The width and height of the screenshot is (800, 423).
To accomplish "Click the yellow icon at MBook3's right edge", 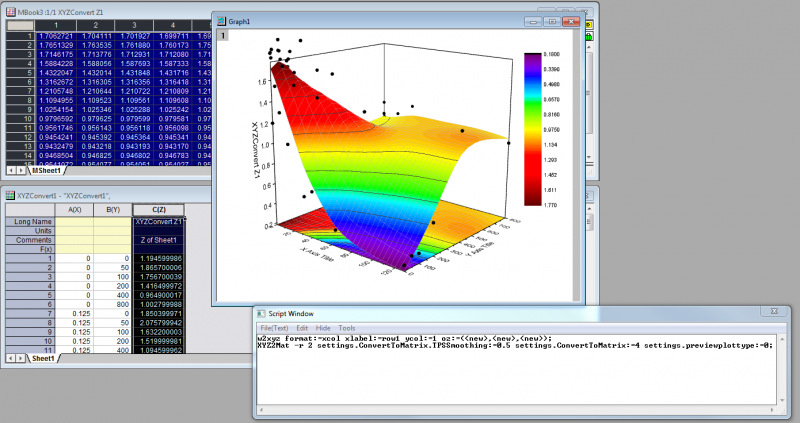I will point(589,24).
